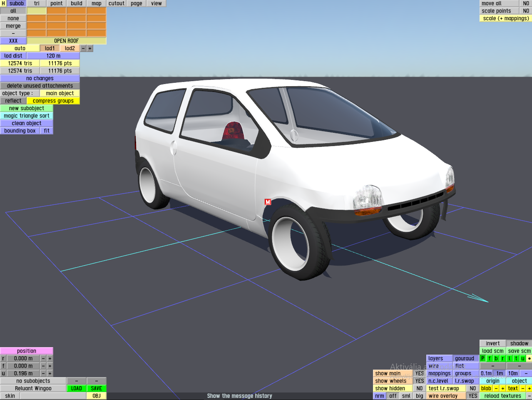The width and height of the screenshot is (532, 400).
Task: Increase position u with its plus button
Action: click(50, 373)
